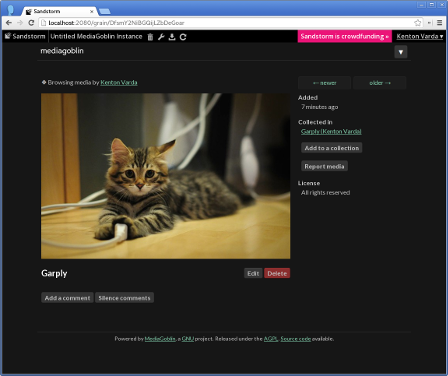Open the Garply collection link
Image resolution: width=448 pixels, height=376 pixels.
(x=331, y=131)
